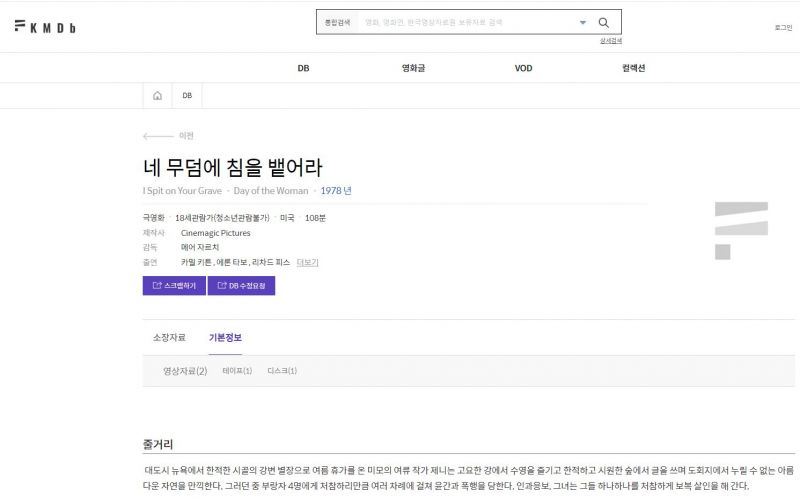The height and width of the screenshot is (498, 800).
Task: Open the VOD menu
Action: pos(523,68)
